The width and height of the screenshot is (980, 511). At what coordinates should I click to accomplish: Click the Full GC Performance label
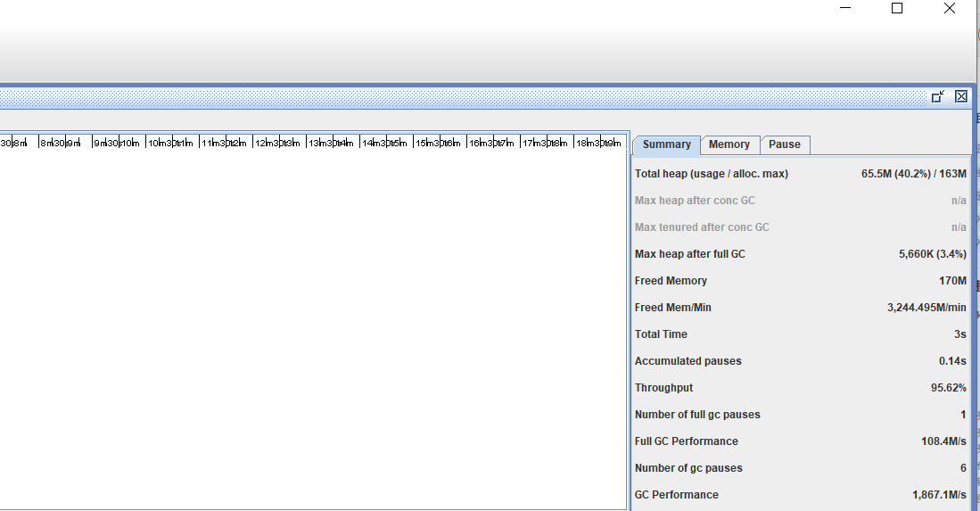click(x=687, y=441)
